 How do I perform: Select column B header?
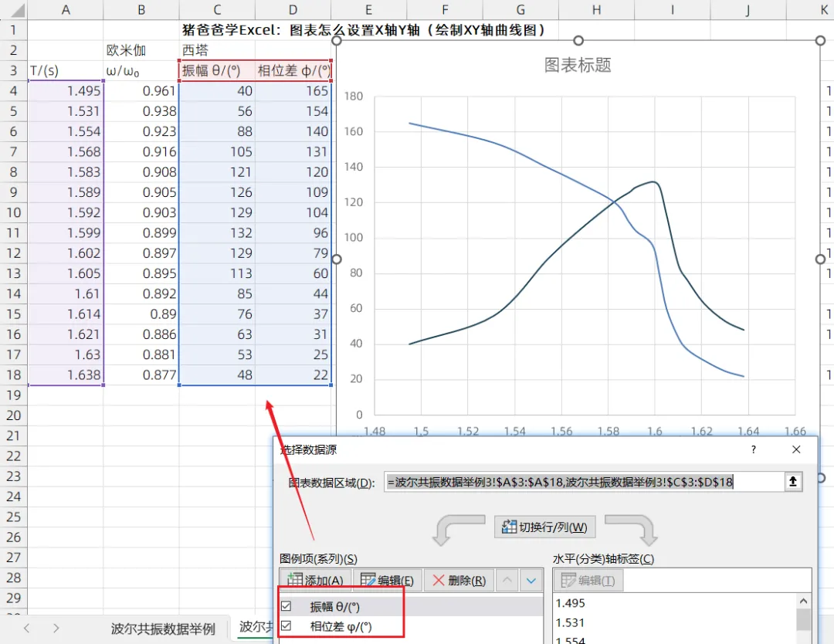(x=141, y=9)
